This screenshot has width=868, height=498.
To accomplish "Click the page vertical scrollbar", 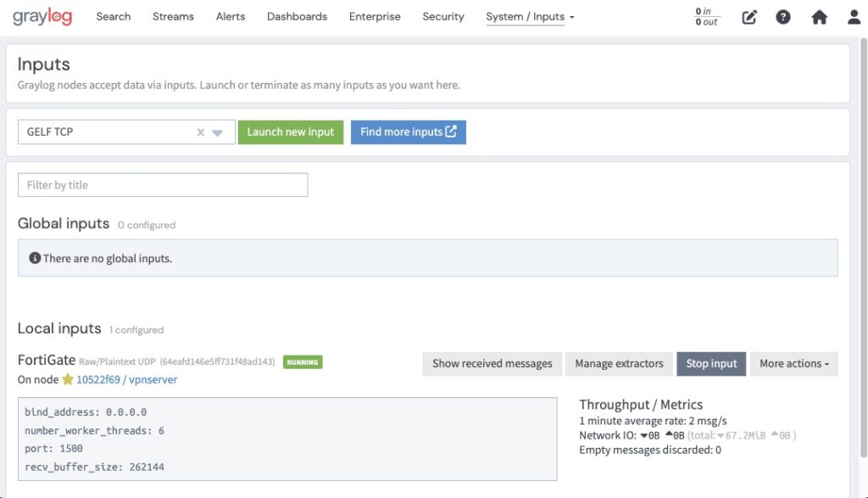I will pos(863,247).
